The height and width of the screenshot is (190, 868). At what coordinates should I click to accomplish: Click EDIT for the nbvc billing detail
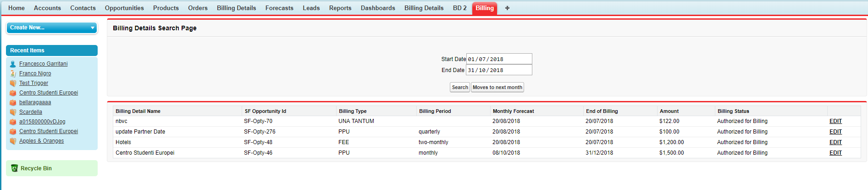[835, 121]
